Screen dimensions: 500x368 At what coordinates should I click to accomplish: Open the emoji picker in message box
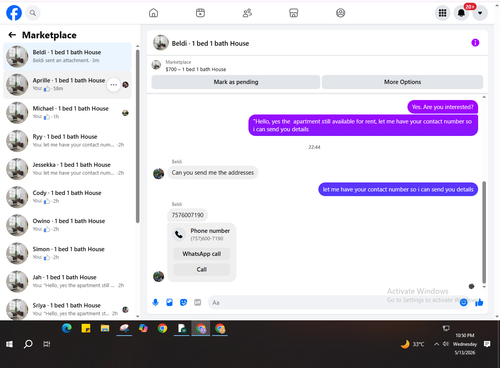(x=463, y=302)
